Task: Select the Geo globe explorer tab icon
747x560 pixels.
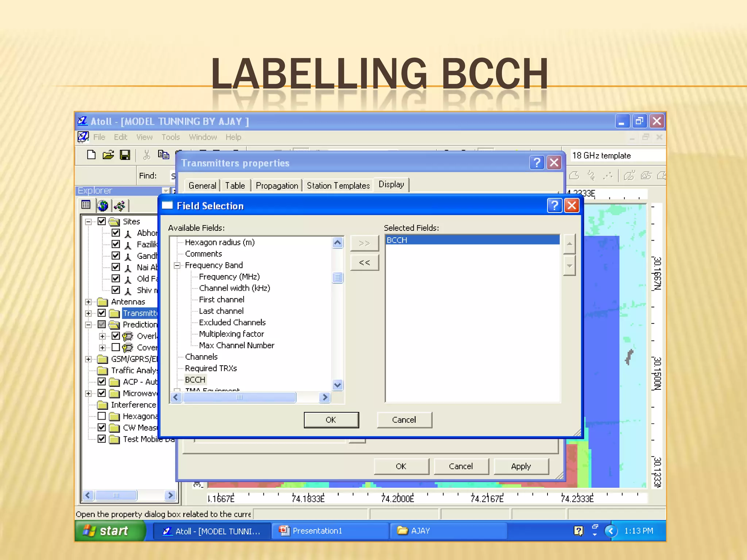Action: 103,205
